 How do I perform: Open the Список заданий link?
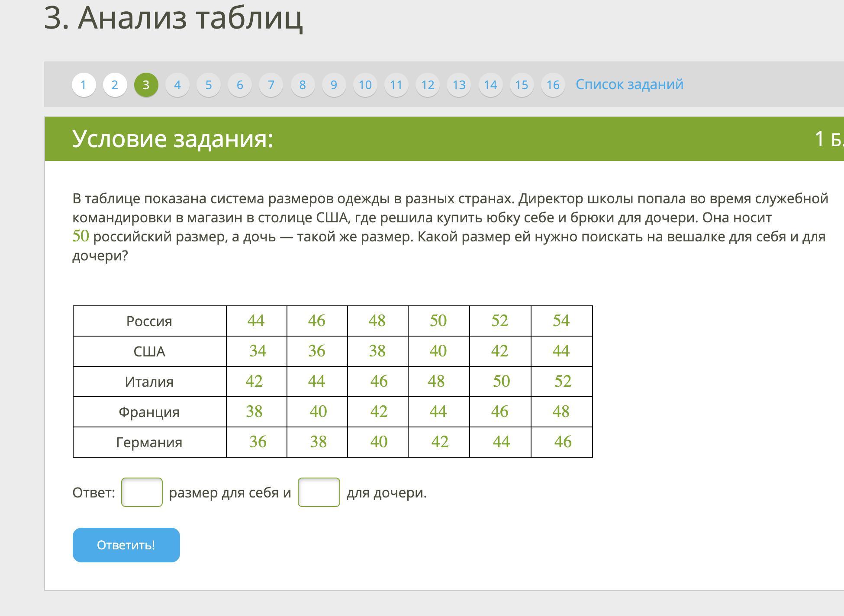[629, 84]
